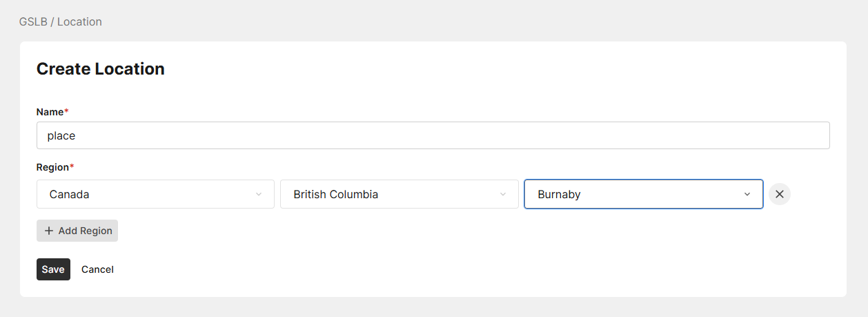Click the chevron arrow in Canada dropdown
The width and height of the screenshot is (868, 317).
tap(259, 195)
